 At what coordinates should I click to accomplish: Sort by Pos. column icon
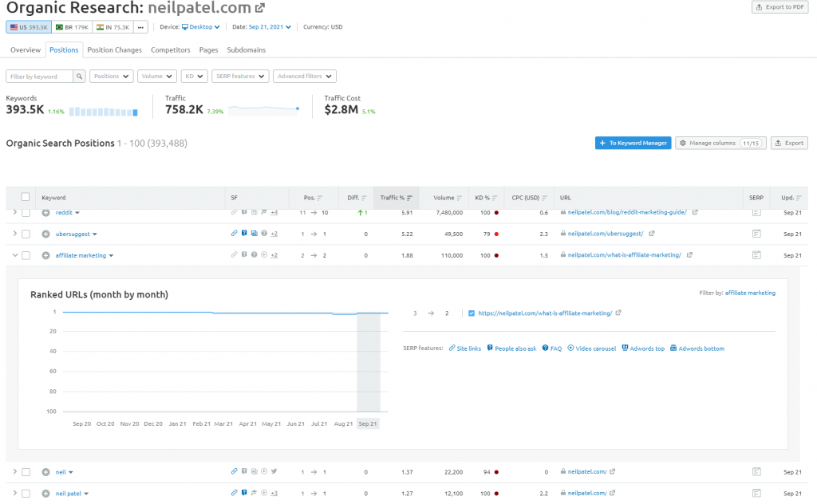[320, 198]
